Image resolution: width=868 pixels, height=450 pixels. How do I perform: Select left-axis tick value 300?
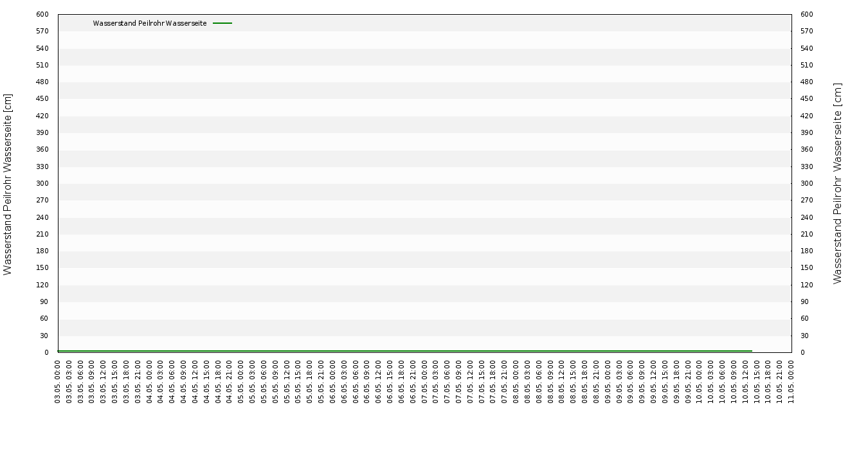pos(43,183)
